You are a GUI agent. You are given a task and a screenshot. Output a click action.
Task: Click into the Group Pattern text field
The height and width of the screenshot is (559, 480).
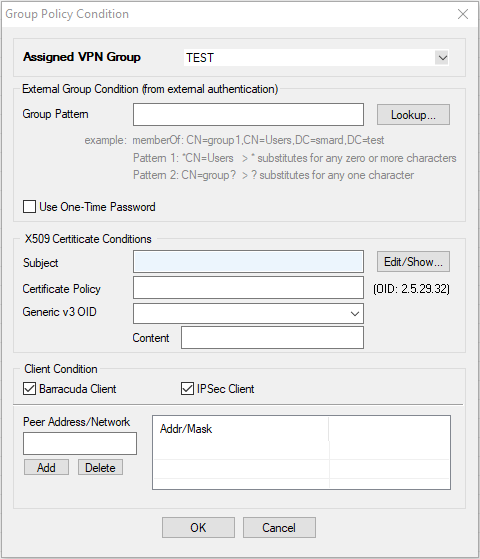click(248, 114)
